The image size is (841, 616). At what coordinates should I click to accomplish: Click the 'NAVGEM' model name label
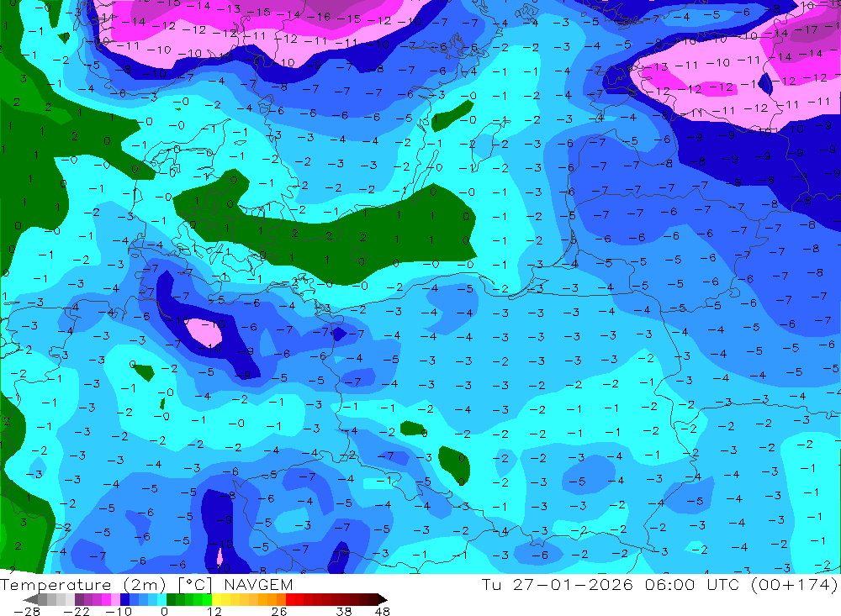point(258,584)
